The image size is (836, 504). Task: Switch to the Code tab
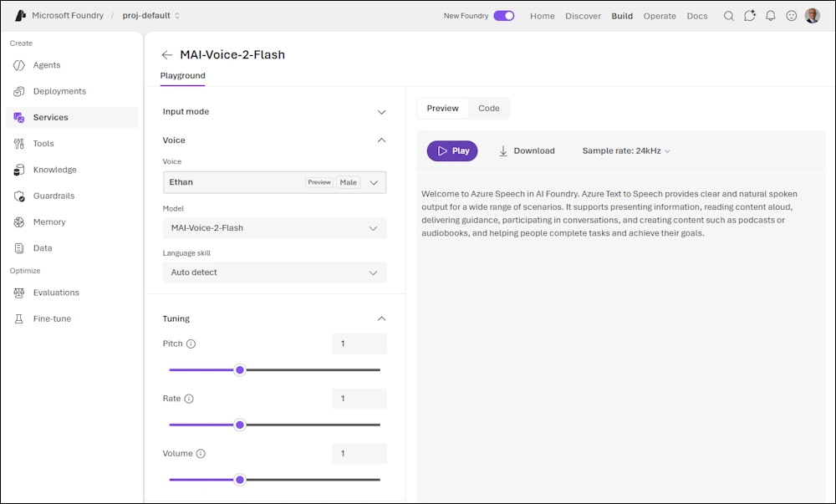489,108
